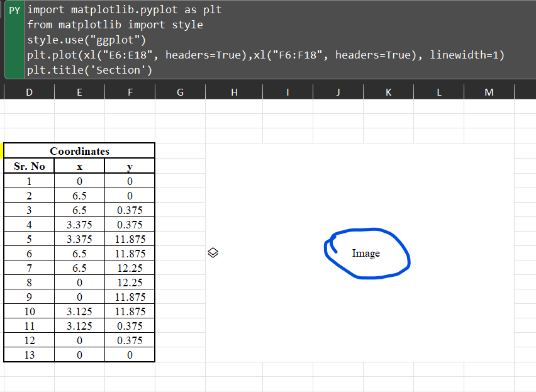Select column header E

[x=79, y=91]
